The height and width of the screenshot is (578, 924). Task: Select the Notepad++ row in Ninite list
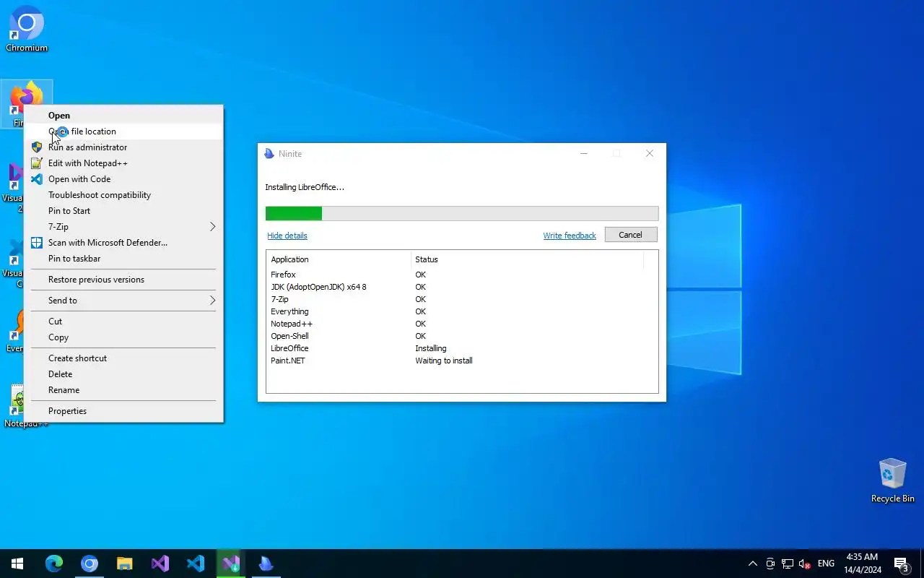coord(462,324)
